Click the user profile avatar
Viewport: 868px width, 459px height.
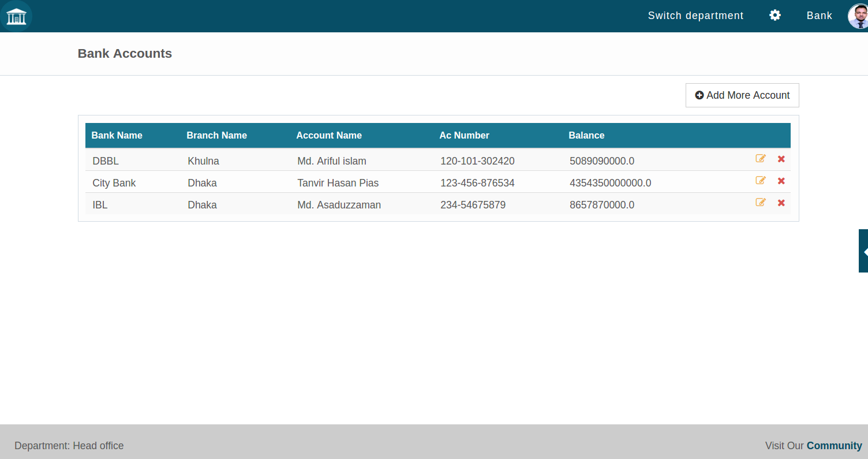point(858,16)
